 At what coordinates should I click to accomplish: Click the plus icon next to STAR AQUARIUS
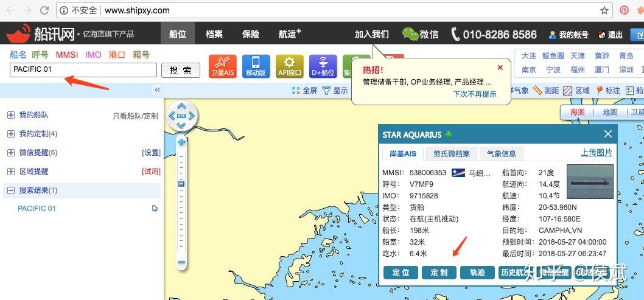[x=449, y=134]
